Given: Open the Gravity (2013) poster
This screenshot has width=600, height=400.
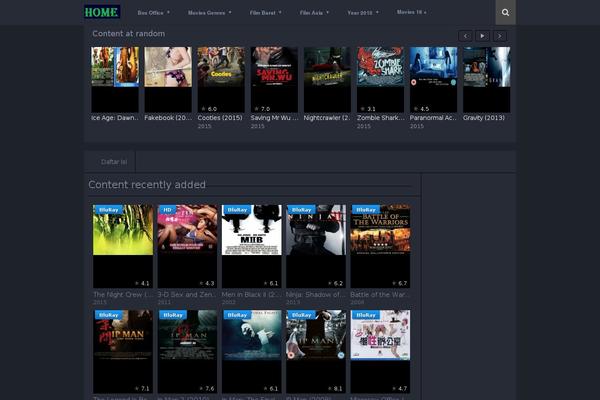Looking at the screenshot, I should tap(486, 80).
